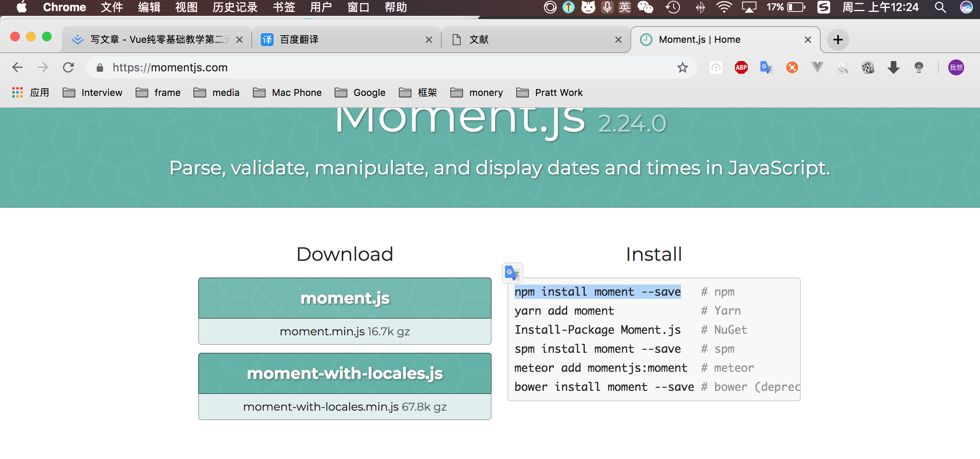Screen dimensions: 980x459
Task: Click the AdBlock Plus extension icon
Action: point(741,68)
